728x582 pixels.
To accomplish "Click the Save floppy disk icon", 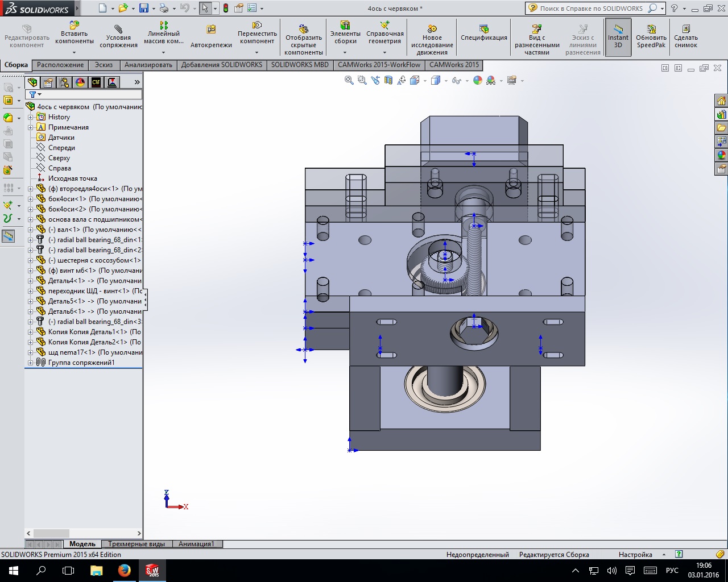I will click(144, 9).
